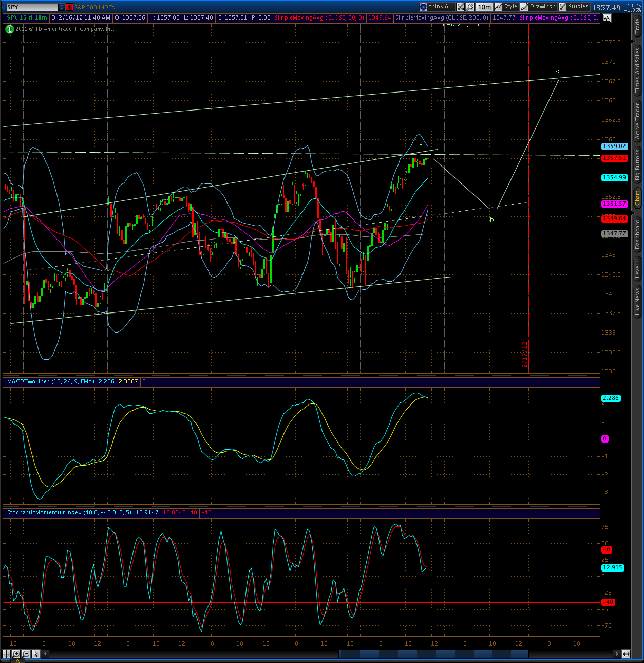Select the pointer cursor tool

click(x=35, y=654)
